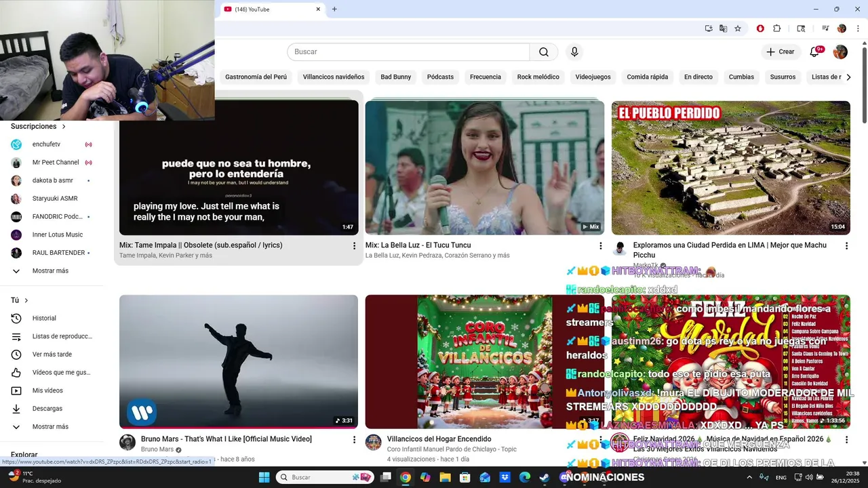The image size is (868, 488).
Task: Open options menu for Tame Impala mix
Action: (354, 246)
